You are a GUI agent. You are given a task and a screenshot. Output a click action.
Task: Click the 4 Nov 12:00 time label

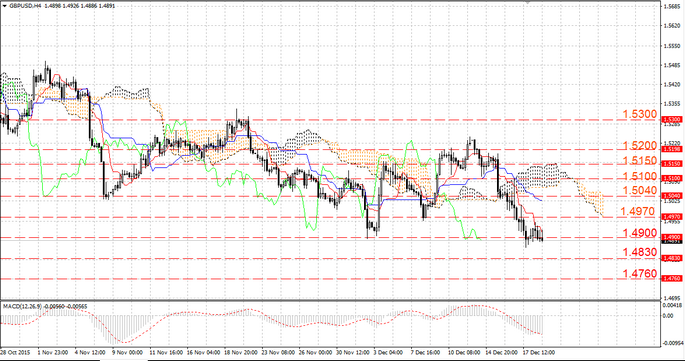pyautogui.click(x=90, y=352)
